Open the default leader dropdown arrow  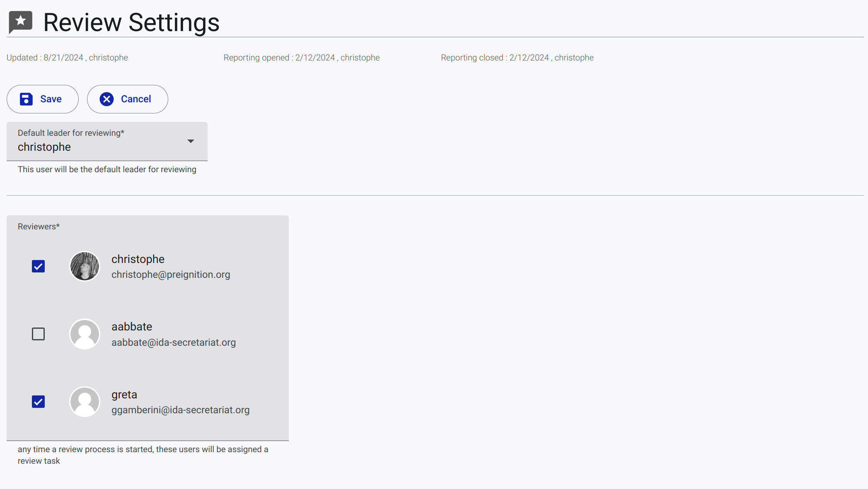(191, 141)
